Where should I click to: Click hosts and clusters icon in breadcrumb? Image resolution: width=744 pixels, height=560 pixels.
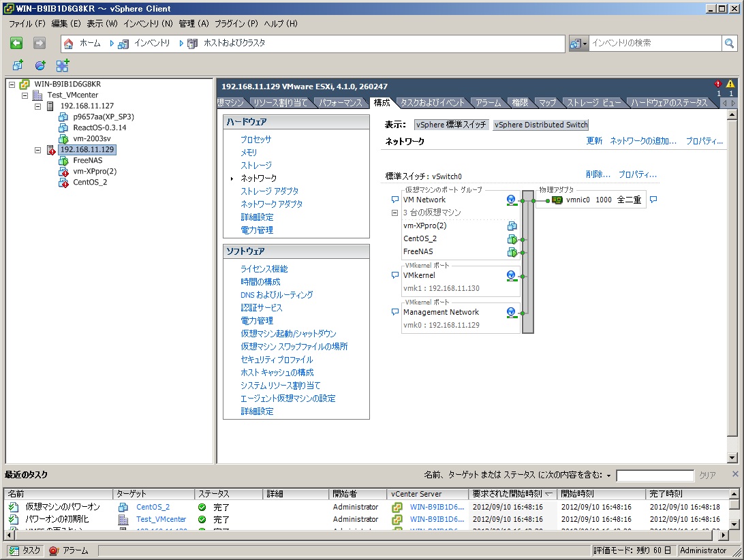192,44
